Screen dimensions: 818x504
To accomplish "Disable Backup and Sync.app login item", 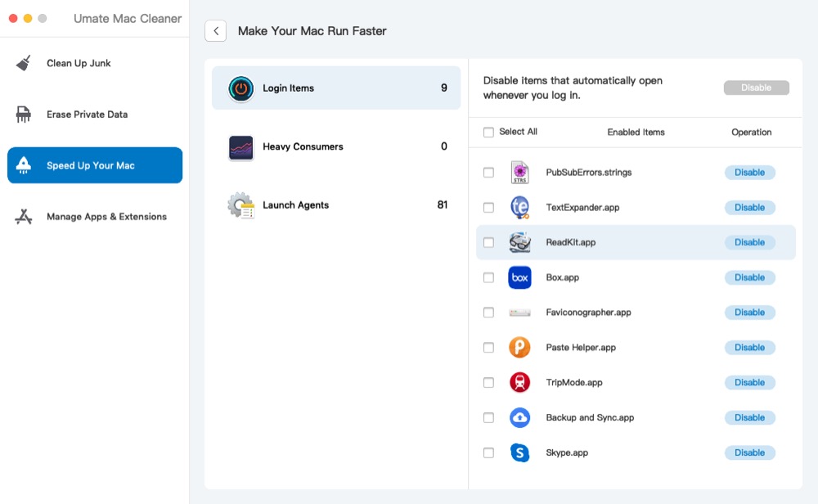I will click(749, 417).
